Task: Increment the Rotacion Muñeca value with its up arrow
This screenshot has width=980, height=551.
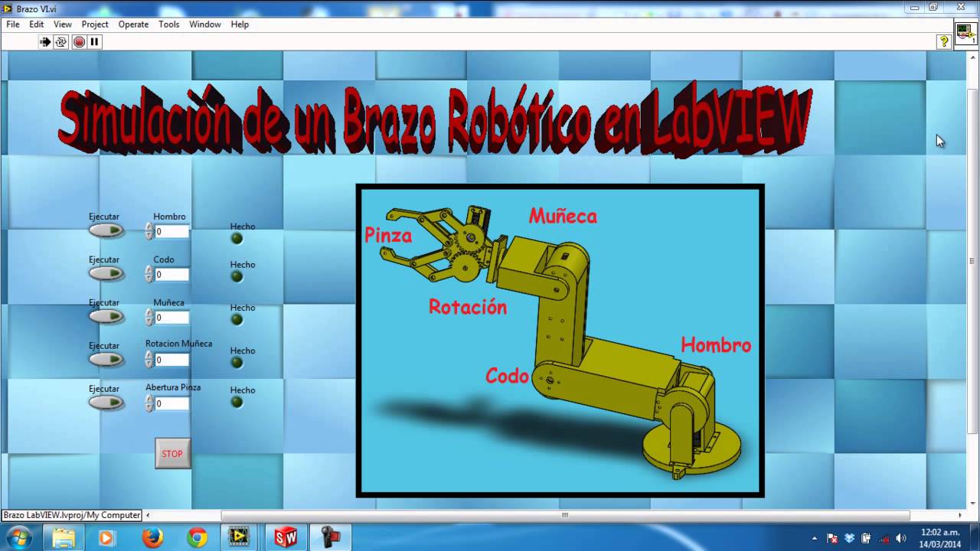Action: [x=149, y=355]
